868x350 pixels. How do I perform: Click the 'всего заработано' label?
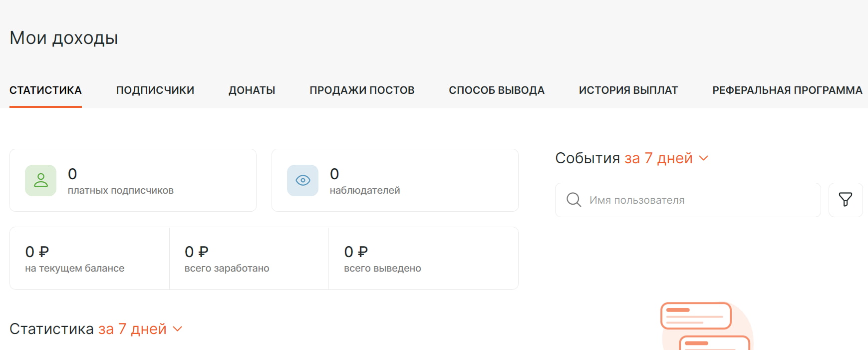pos(227,268)
